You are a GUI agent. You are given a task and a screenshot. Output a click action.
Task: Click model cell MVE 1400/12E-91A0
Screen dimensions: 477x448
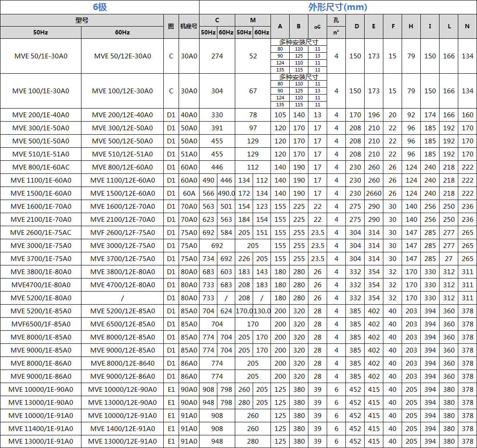click(122, 429)
